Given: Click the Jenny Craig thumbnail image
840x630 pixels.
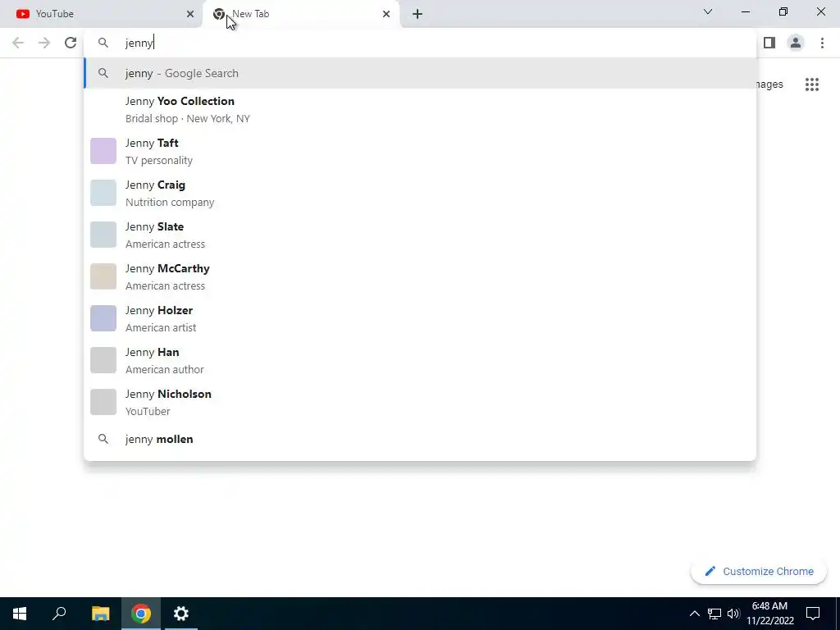Looking at the screenshot, I should [x=103, y=193].
